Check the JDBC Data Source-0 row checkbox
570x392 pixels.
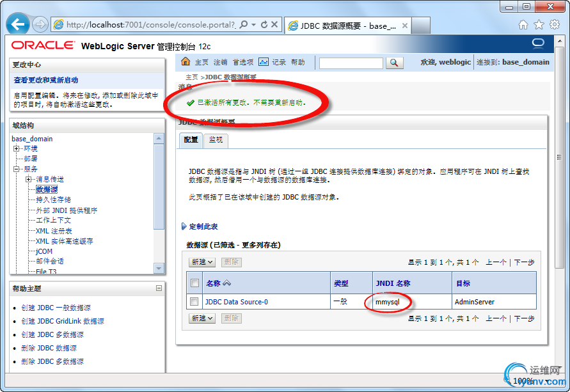[x=194, y=302]
